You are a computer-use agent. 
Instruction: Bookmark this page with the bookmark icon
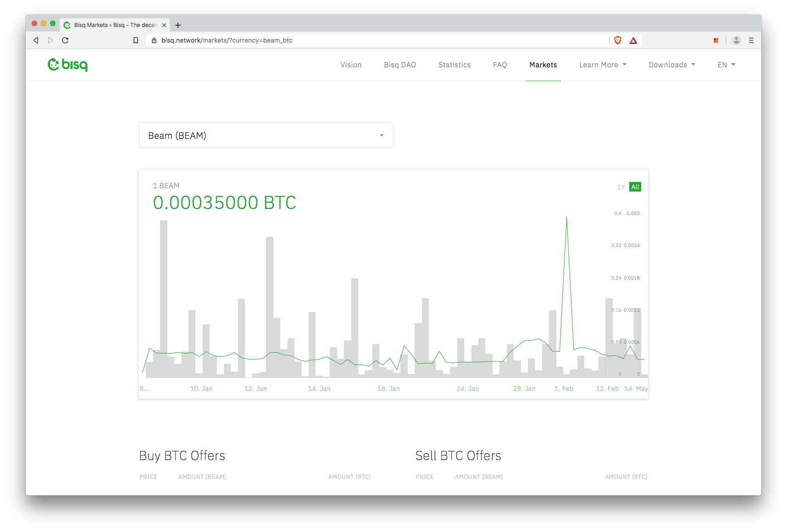136,40
